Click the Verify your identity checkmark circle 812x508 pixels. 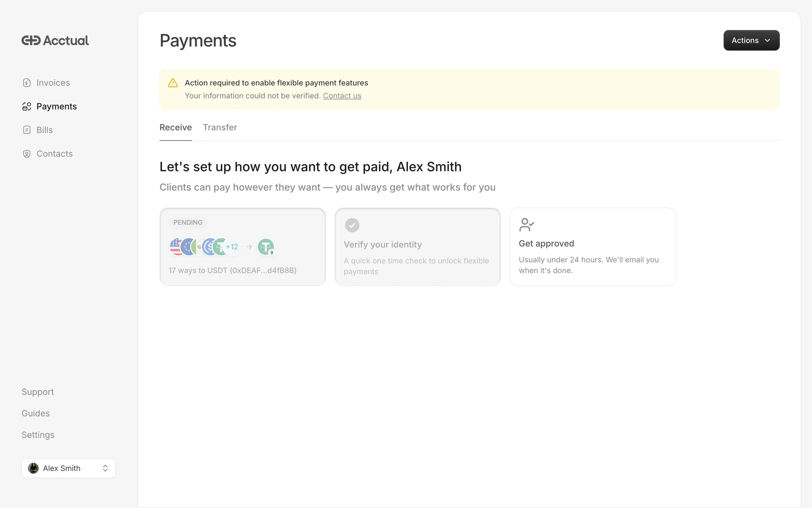click(352, 225)
